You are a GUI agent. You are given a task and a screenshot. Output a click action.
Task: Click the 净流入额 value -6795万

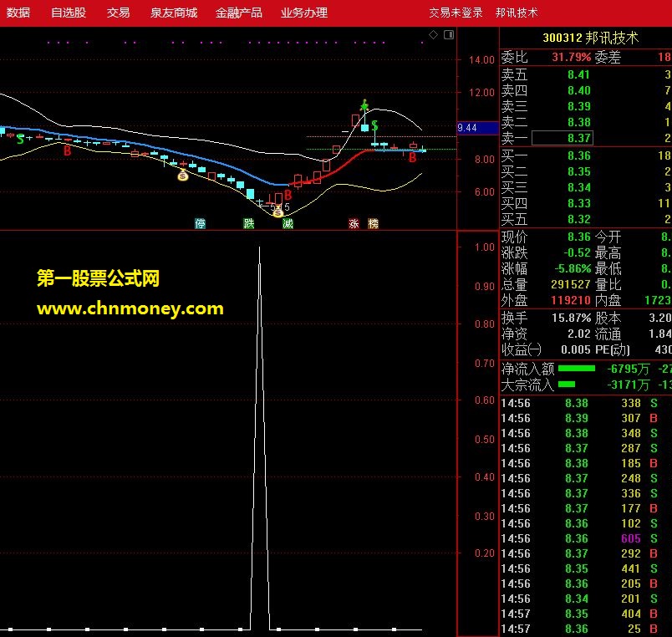[x=629, y=368]
